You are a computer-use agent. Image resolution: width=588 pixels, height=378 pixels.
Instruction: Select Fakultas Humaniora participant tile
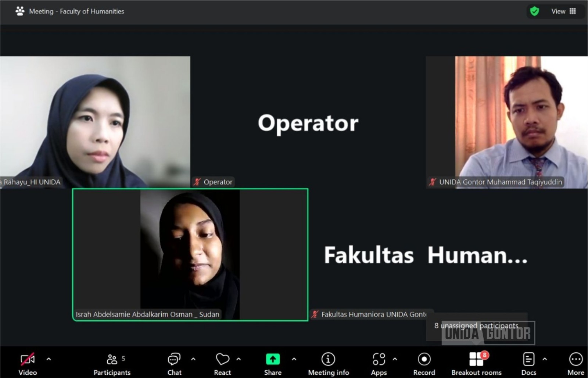pyautogui.click(x=426, y=254)
